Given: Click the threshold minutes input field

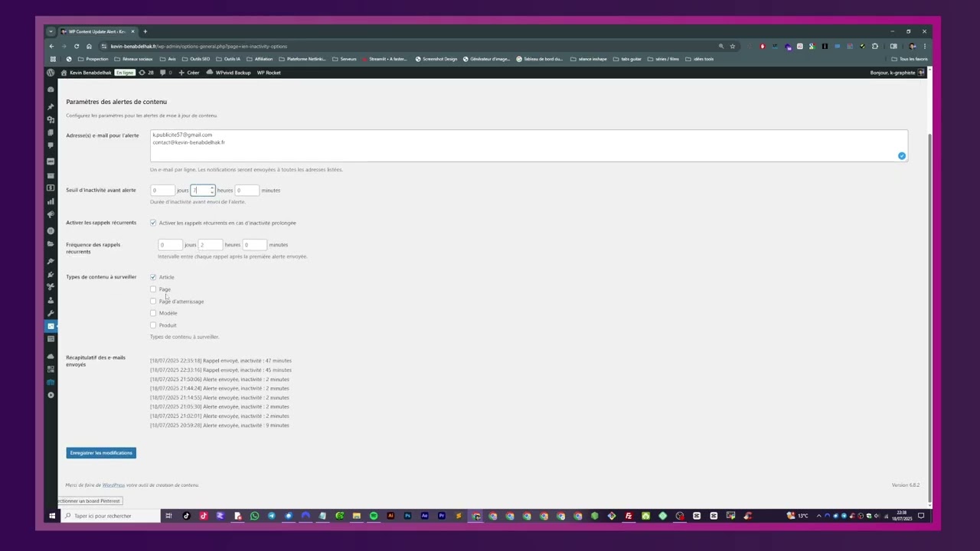Looking at the screenshot, I should [247, 190].
